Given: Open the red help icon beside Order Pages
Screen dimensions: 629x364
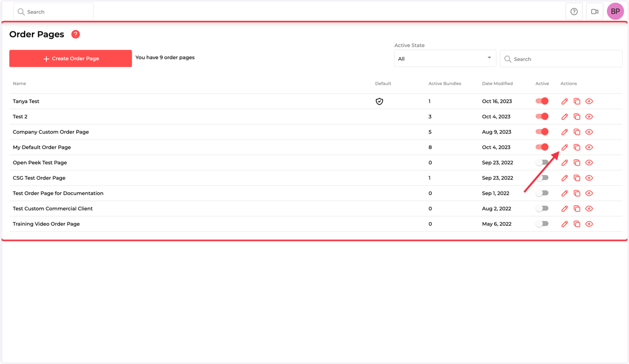Looking at the screenshot, I should click(75, 34).
